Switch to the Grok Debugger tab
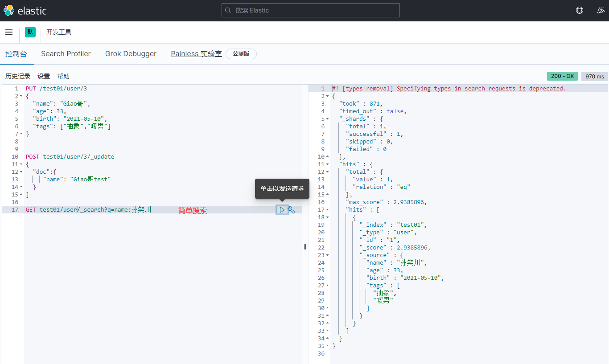This screenshot has height=364, width=609. point(131,54)
